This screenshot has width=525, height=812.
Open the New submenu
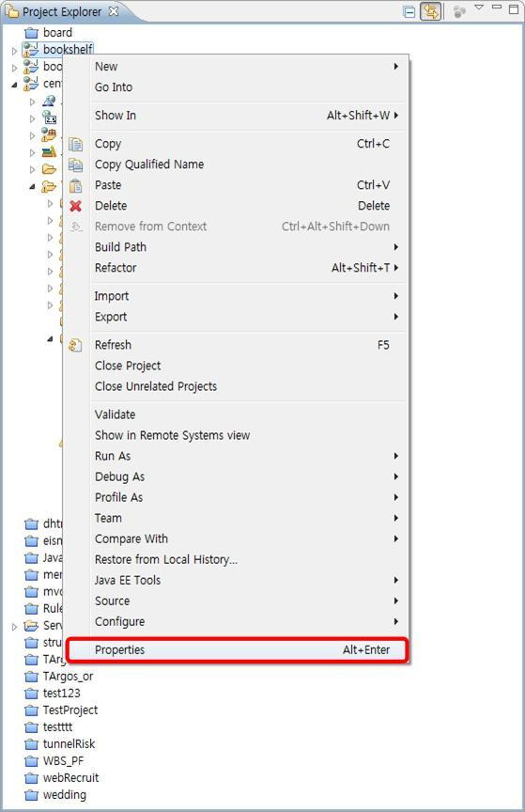click(x=236, y=67)
